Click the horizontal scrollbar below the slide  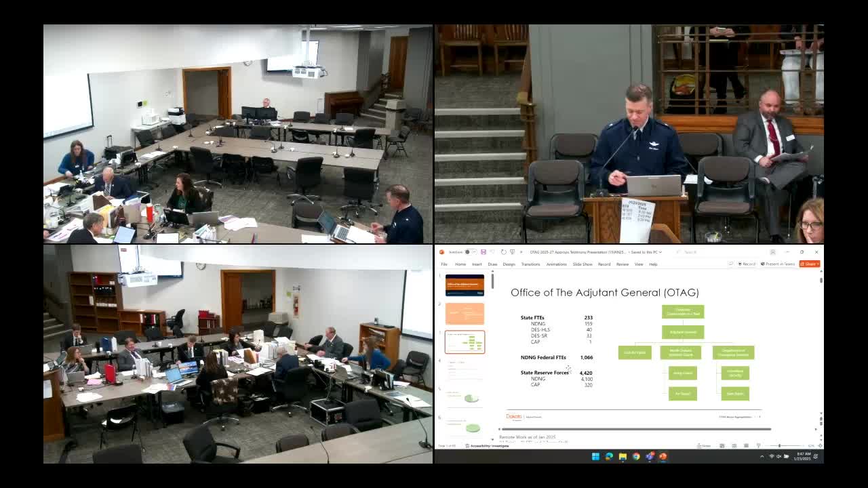click(x=636, y=429)
